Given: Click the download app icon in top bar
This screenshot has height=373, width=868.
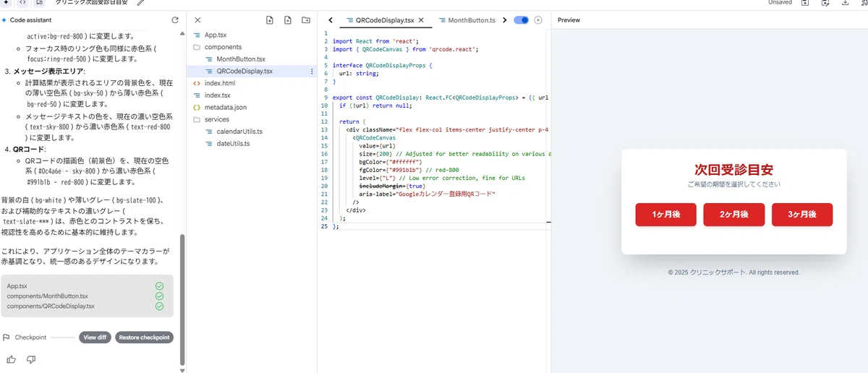Looking at the screenshot, I should coord(846,3).
